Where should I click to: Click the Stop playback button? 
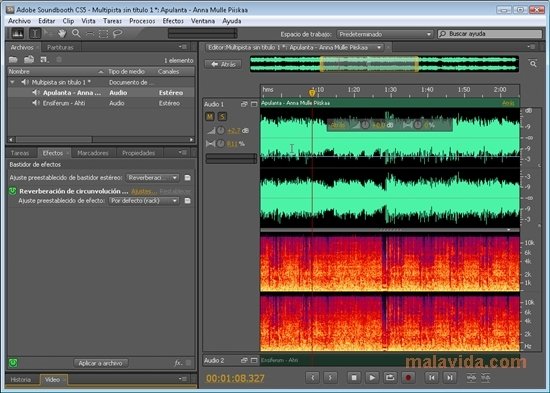354,378
